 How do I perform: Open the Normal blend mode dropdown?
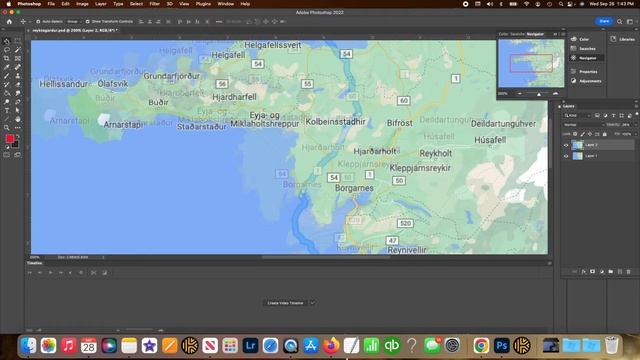pos(583,125)
